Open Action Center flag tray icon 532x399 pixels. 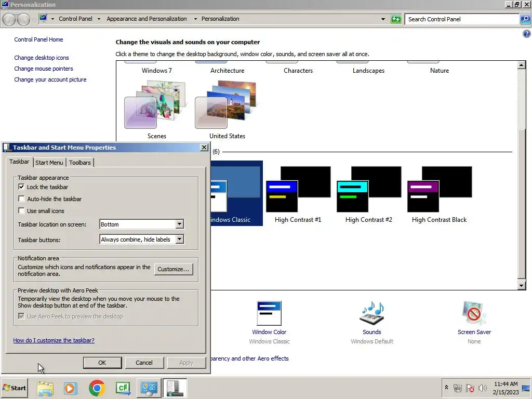(470, 388)
